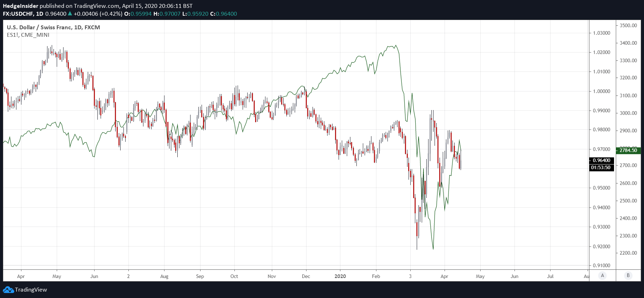Screen dimensions: 644x298
Task: Open the HedgeInsider publisher name
Action: pyautogui.click(x=20, y=6)
